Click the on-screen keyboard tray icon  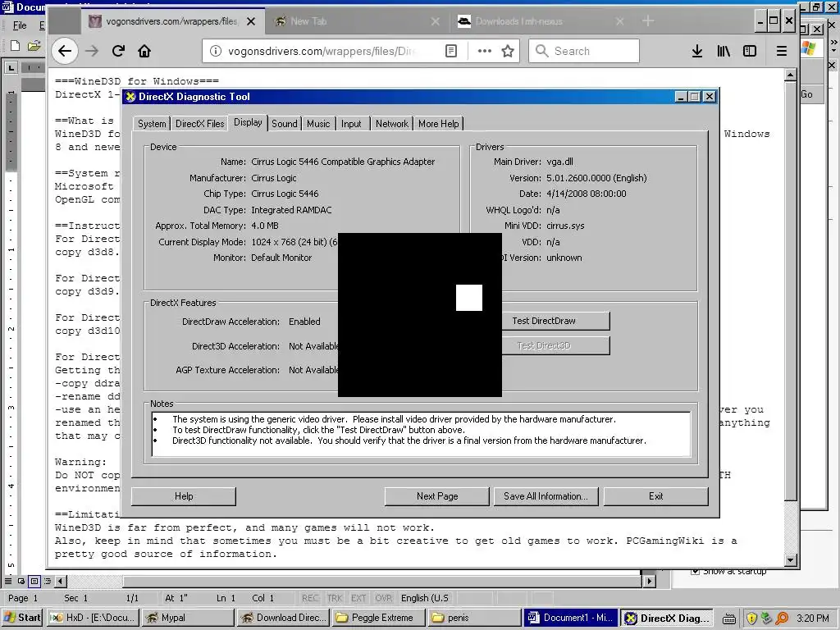[x=729, y=619]
